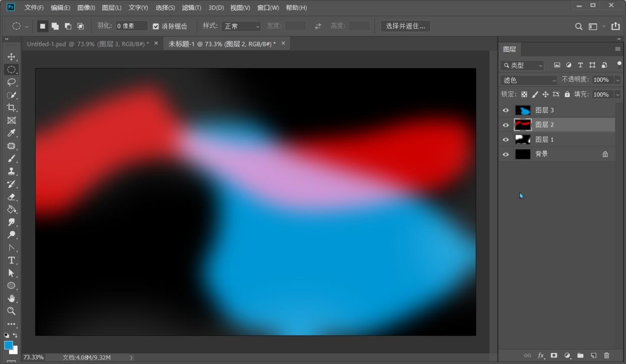Viewport: 626px width, 364px height.
Task: Select the Lasso tool
Action: 11,82
